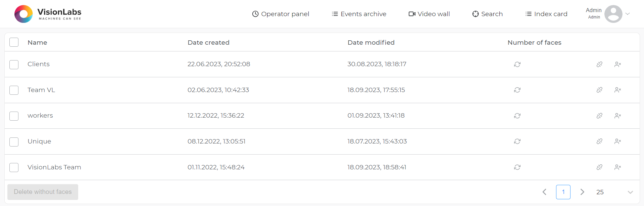This screenshot has height=206, width=644.
Task: Click the unlink icon in Team VL row
Action: point(599,90)
